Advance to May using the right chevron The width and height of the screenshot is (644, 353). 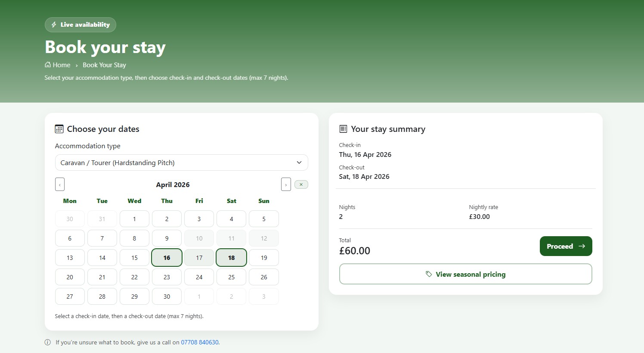(286, 184)
